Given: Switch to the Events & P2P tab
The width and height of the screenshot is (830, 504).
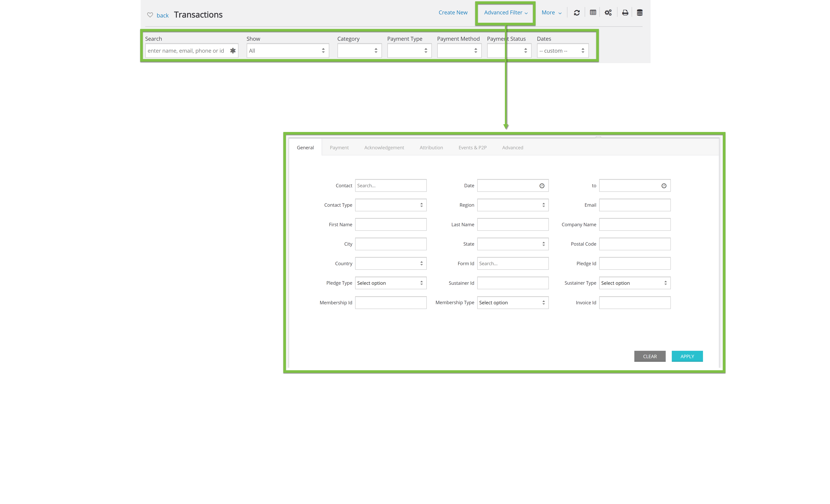Looking at the screenshot, I should (x=472, y=148).
